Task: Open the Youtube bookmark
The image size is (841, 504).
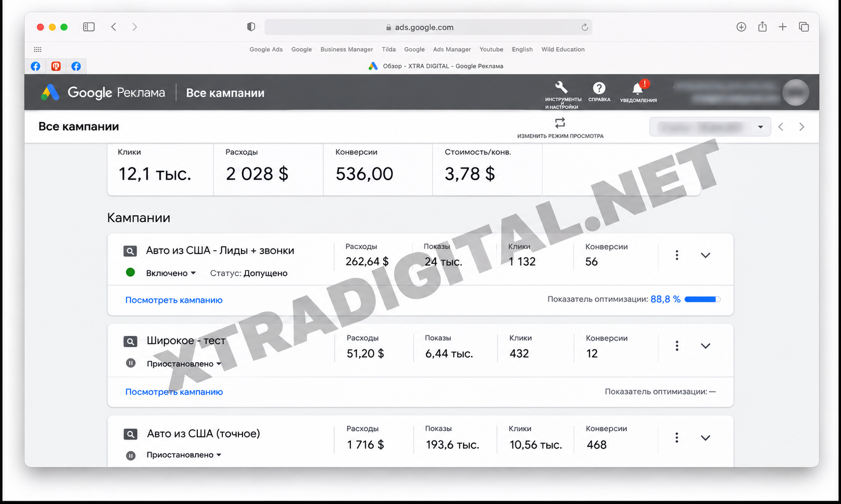Action: click(x=491, y=49)
